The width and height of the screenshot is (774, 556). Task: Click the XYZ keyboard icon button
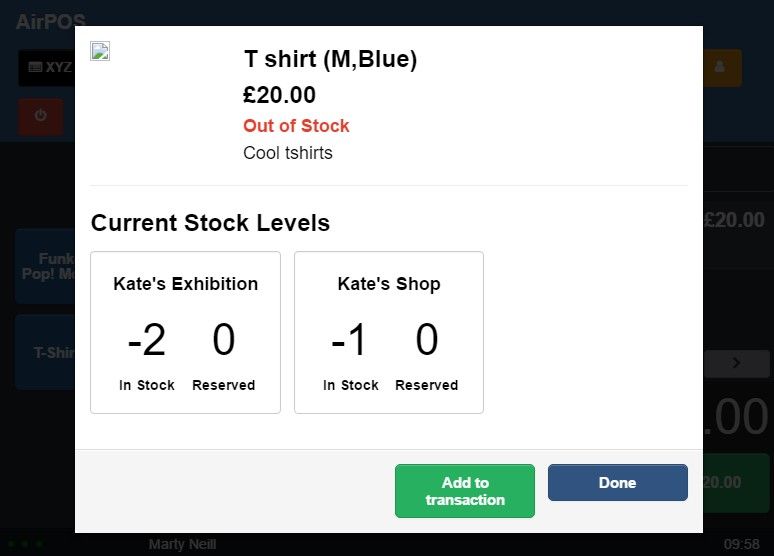47,68
